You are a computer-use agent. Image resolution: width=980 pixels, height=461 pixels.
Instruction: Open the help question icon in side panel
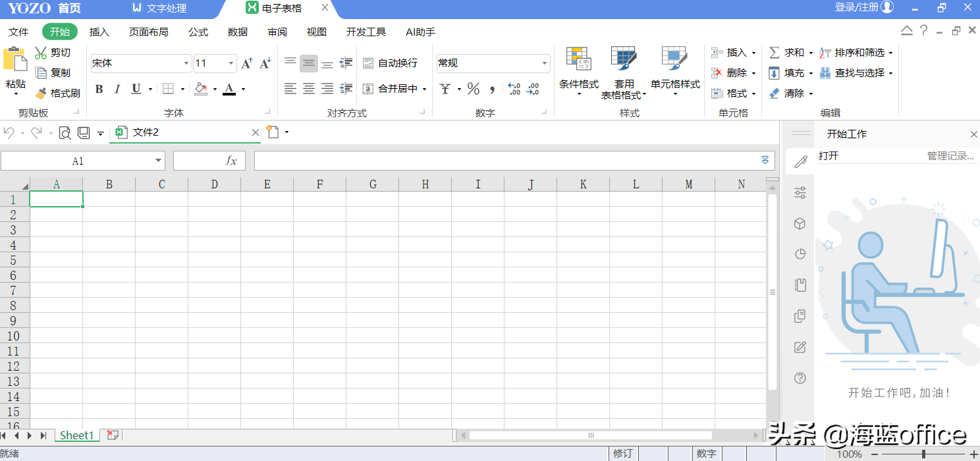point(800,378)
